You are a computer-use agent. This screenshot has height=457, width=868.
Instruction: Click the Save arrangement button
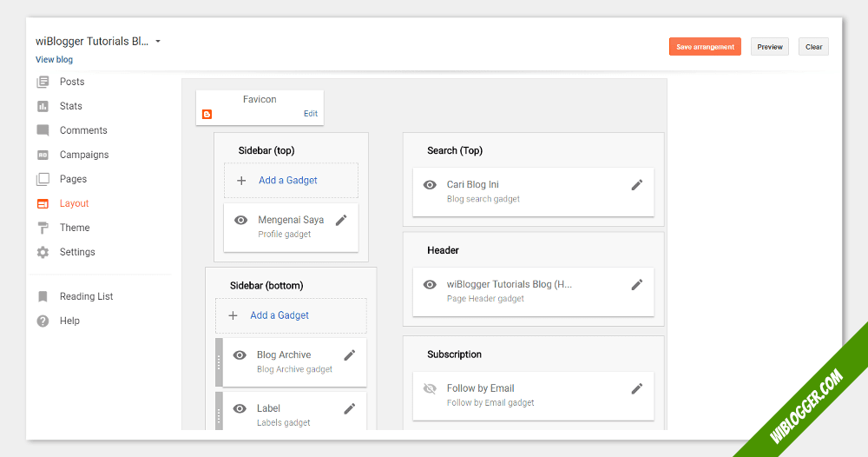tap(705, 47)
